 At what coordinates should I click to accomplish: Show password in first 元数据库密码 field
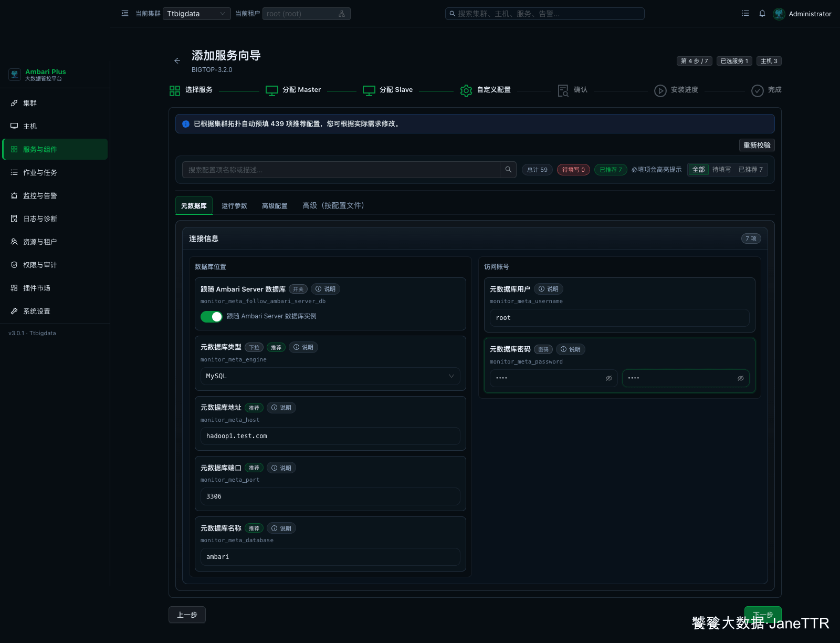[609, 378]
